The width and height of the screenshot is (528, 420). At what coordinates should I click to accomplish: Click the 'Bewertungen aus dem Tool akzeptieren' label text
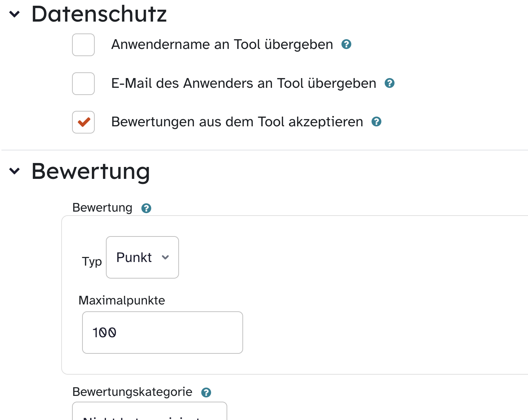[237, 122]
